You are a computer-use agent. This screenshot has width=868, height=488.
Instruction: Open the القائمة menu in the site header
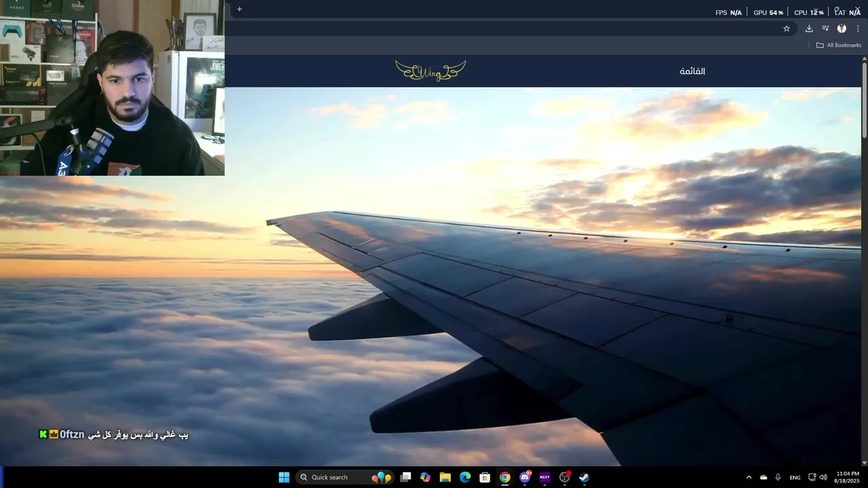[x=692, y=71]
